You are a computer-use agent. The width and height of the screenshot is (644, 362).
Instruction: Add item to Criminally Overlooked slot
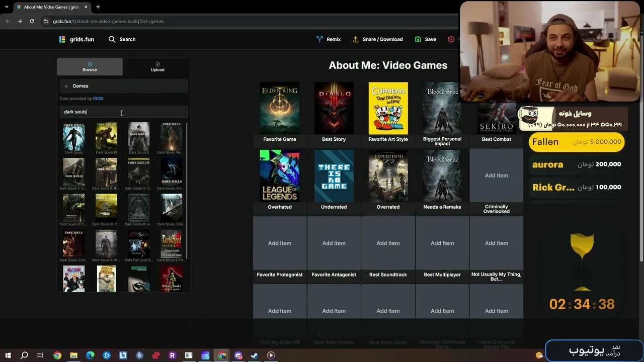click(497, 175)
